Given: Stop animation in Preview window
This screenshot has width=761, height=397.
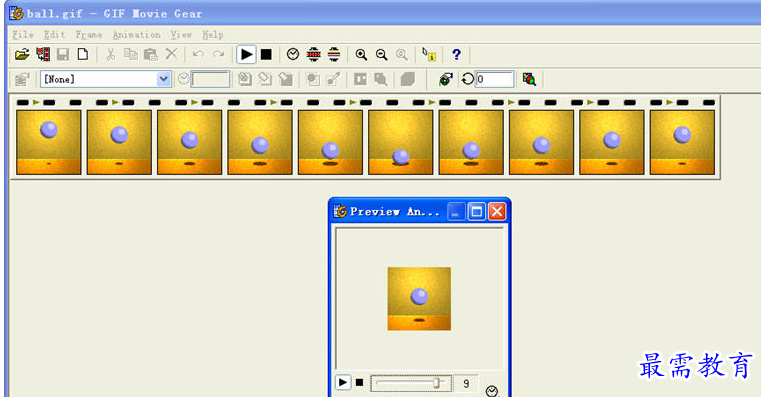Looking at the screenshot, I should 359,382.
